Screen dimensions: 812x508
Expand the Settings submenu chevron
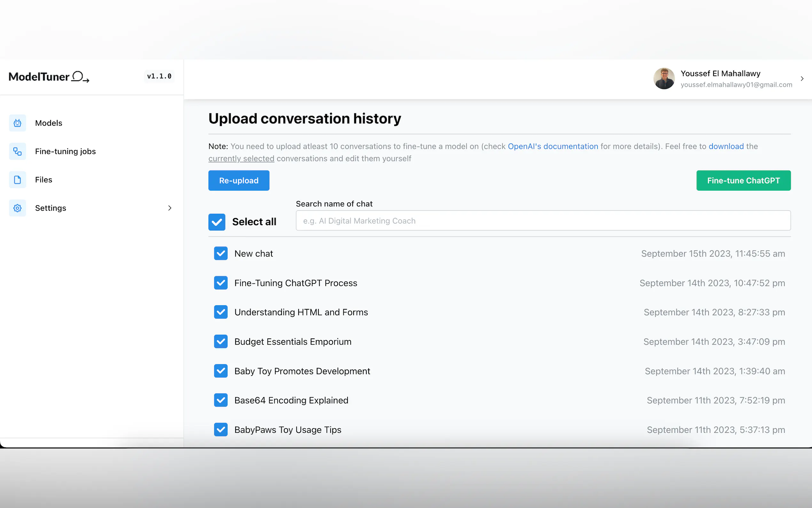[x=169, y=208]
